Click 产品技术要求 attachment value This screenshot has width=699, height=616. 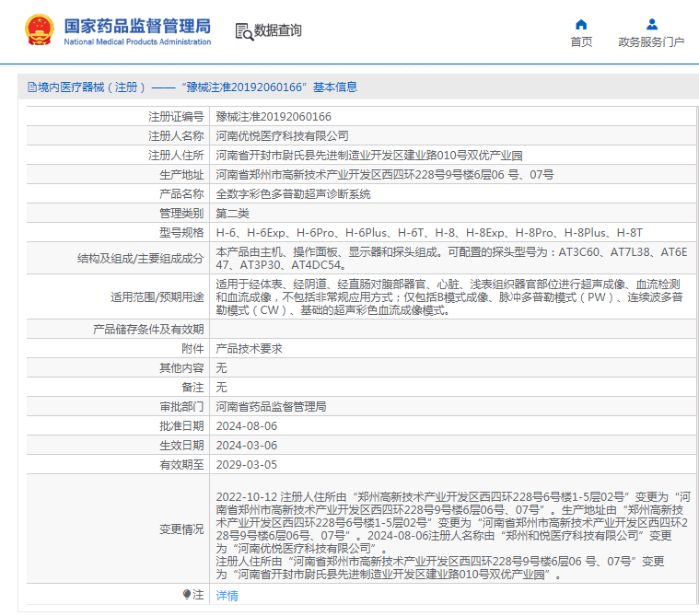pos(250,349)
